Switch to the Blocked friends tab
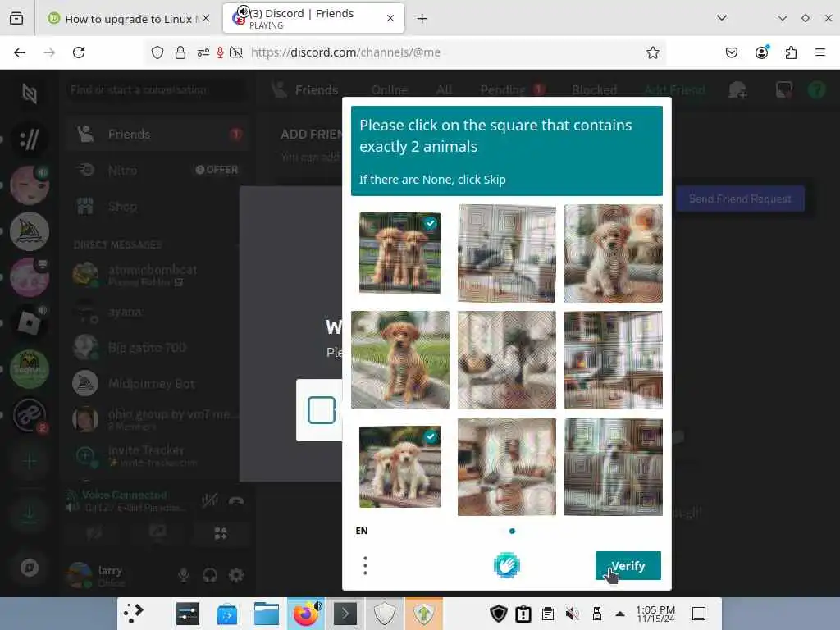The width and height of the screenshot is (840, 630). [594, 90]
